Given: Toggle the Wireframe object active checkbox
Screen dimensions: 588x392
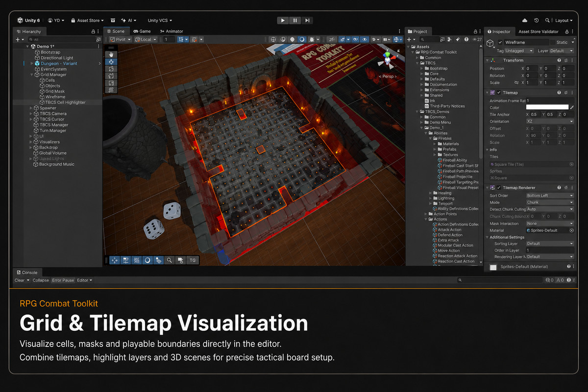Looking at the screenshot, I should 500,43.
